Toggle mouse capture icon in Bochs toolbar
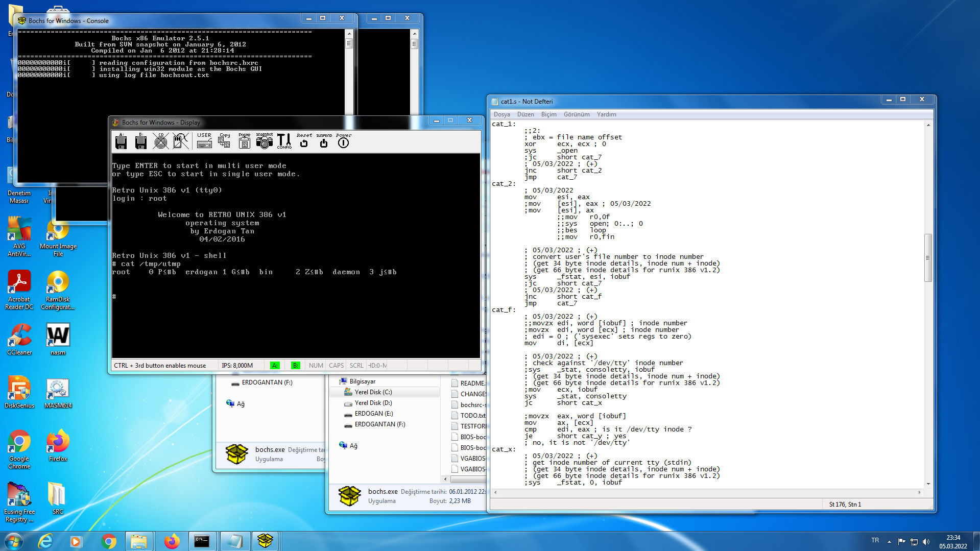Viewport: 980px width, 551px height. [x=180, y=141]
